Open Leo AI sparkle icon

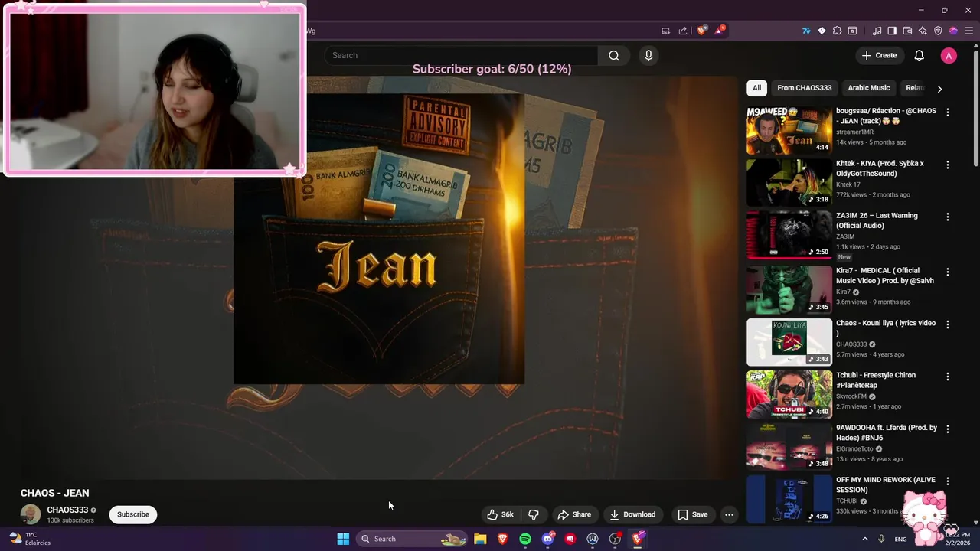(923, 31)
